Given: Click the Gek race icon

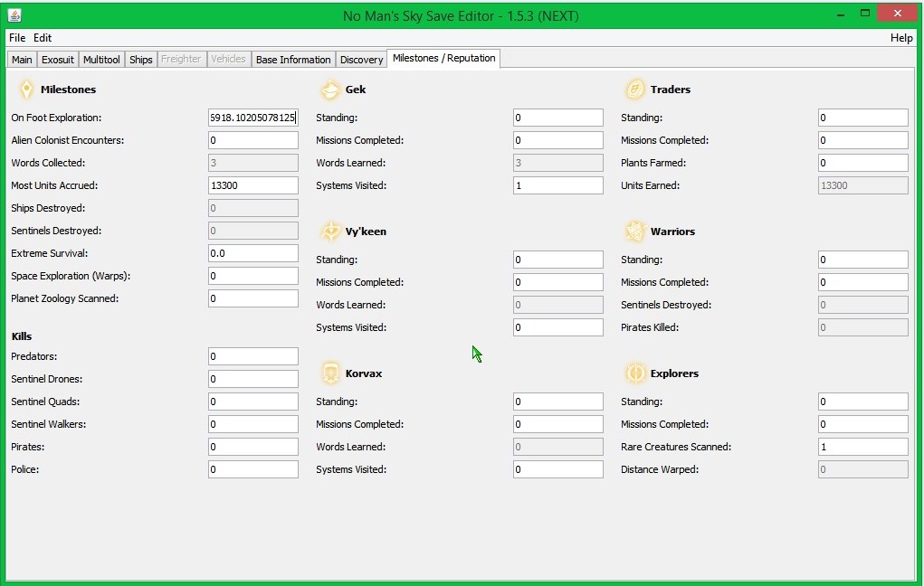Looking at the screenshot, I should click(330, 90).
